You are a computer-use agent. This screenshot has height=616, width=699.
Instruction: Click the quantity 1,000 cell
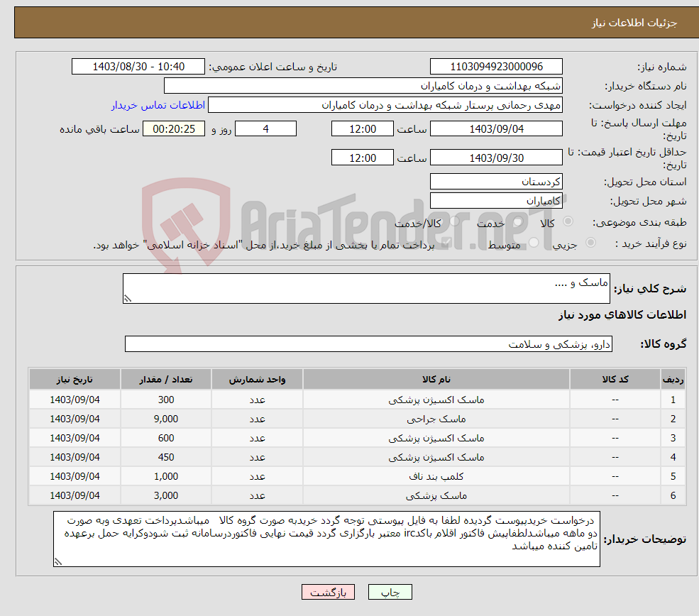coord(166,476)
